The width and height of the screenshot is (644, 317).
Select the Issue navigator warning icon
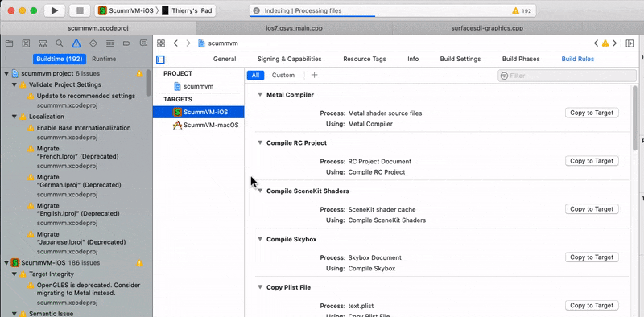point(76,43)
